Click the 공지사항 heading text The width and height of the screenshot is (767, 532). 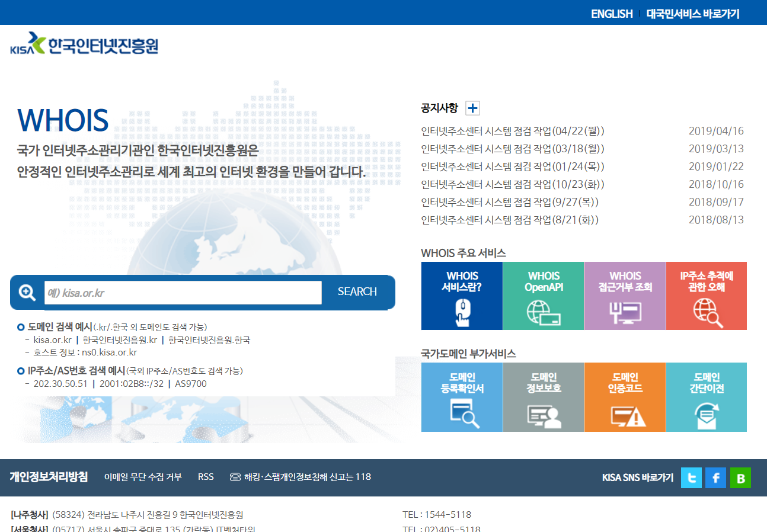coord(439,108)
